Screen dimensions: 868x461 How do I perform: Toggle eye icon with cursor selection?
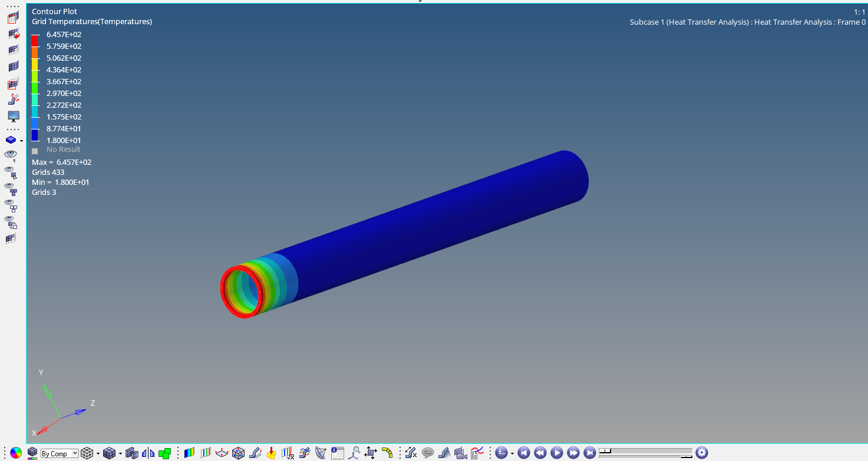click(x=11, y=171)
